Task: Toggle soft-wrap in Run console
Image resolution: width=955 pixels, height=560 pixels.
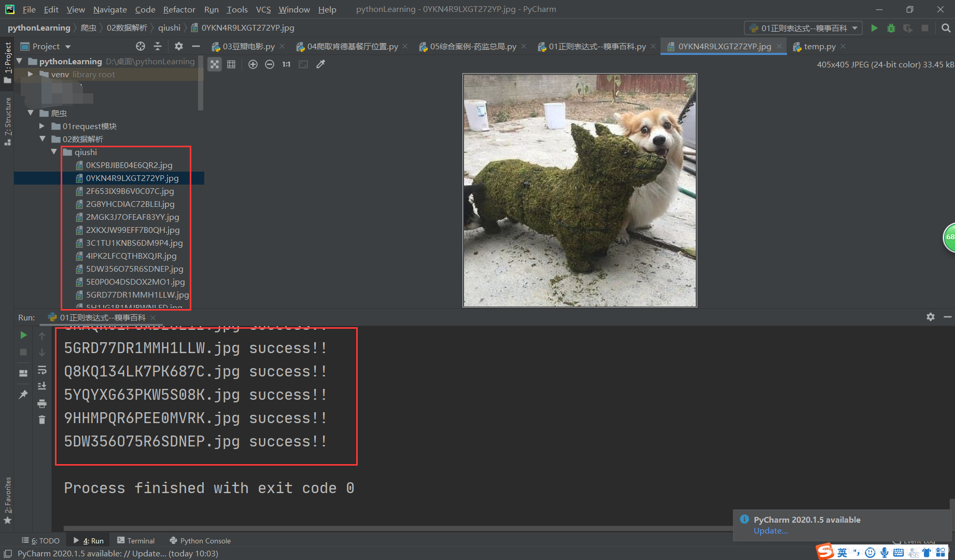Action: [x=42, y=370]
